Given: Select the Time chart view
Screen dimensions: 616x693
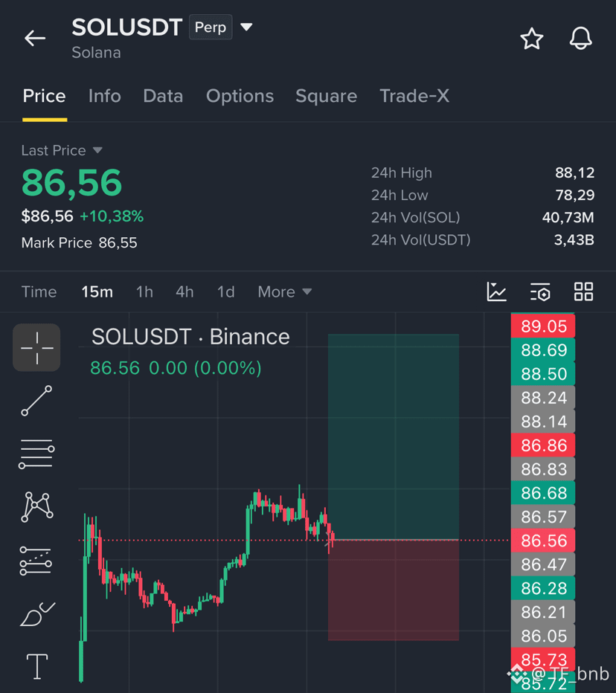Looking at the screenshot, I should pos(39,291).
